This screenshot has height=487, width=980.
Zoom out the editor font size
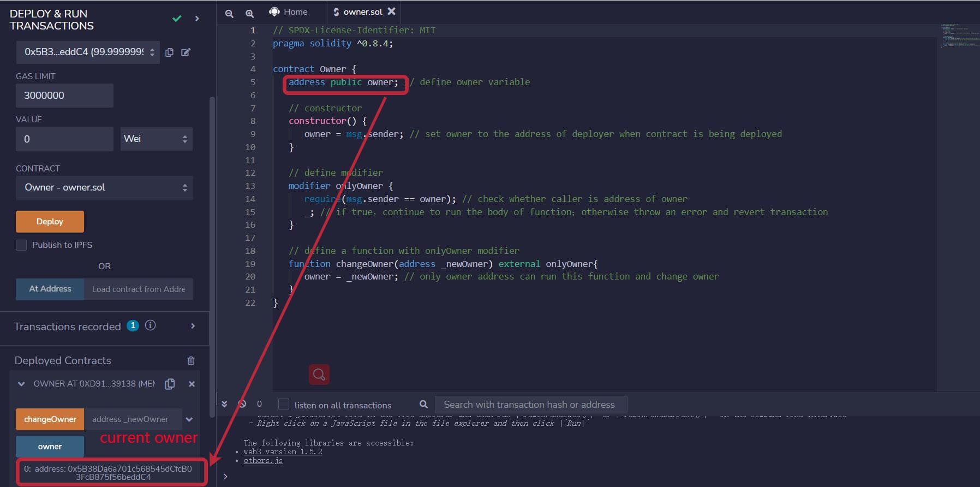(x=229, y=13)
